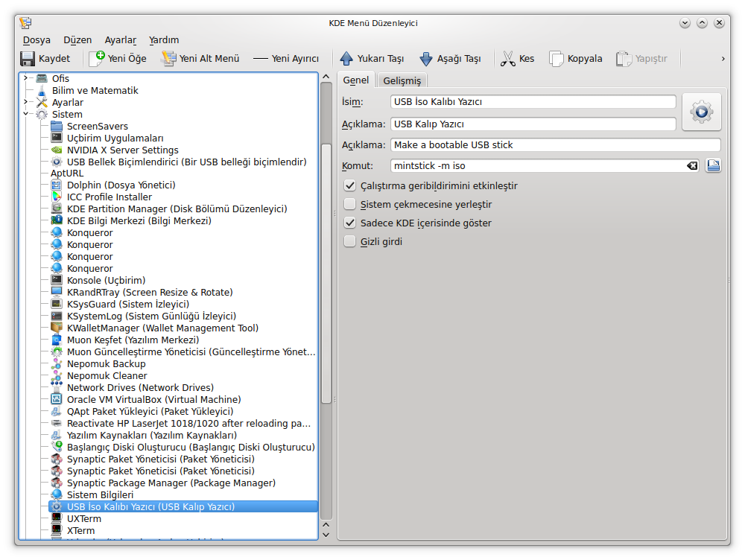The image size is (745, 560).
Task: Open the Düzen menu
Action: click(x=77, y=40)
